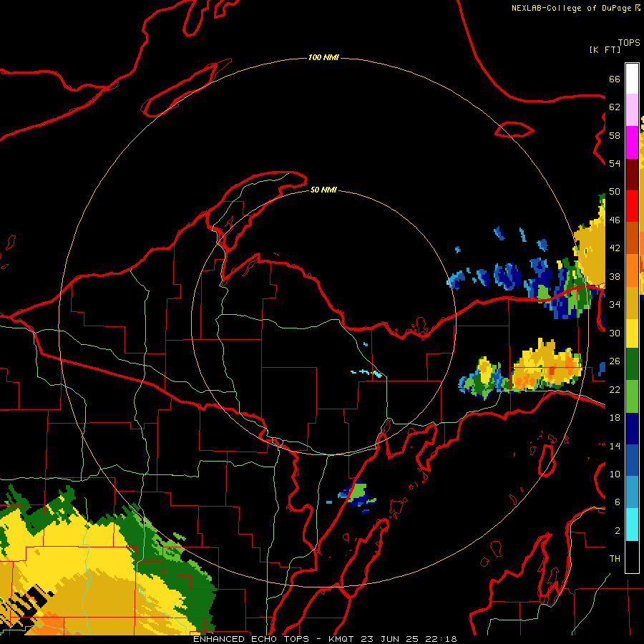Select the 50 legend scale value
644x644 pixels.
615,192
